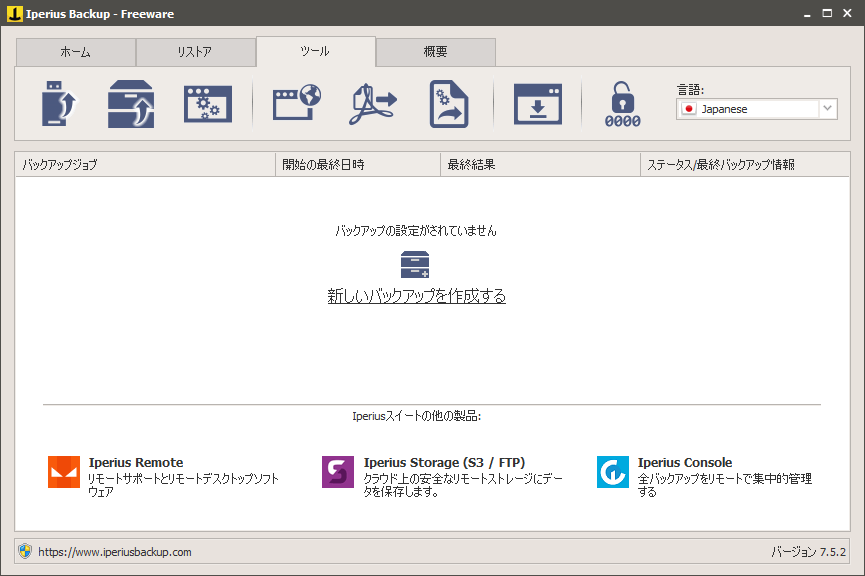Click the Iperiusスイートの他の製品: heading
The width and height of the screenshot is (865, 576).
(x=417, y=416)
